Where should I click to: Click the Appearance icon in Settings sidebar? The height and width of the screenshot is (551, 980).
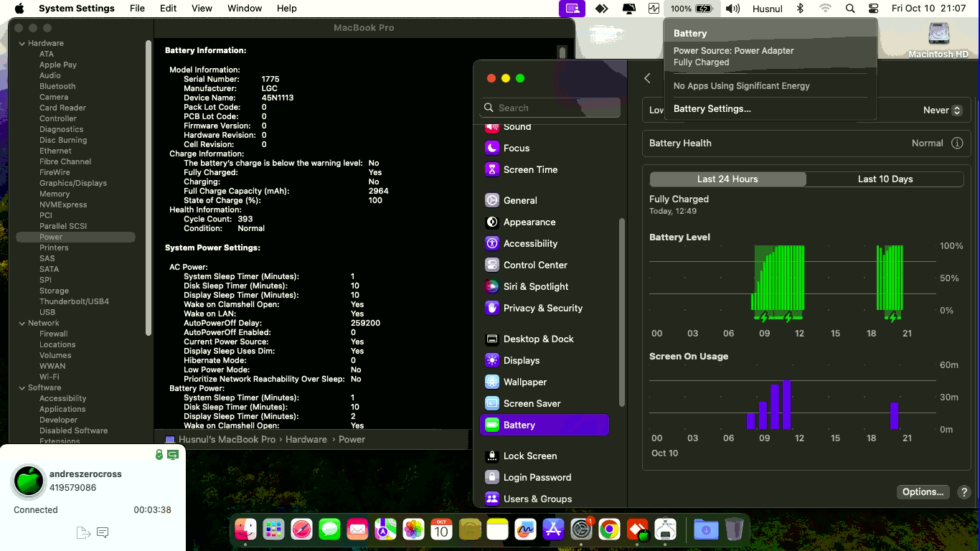coord(491,222)
